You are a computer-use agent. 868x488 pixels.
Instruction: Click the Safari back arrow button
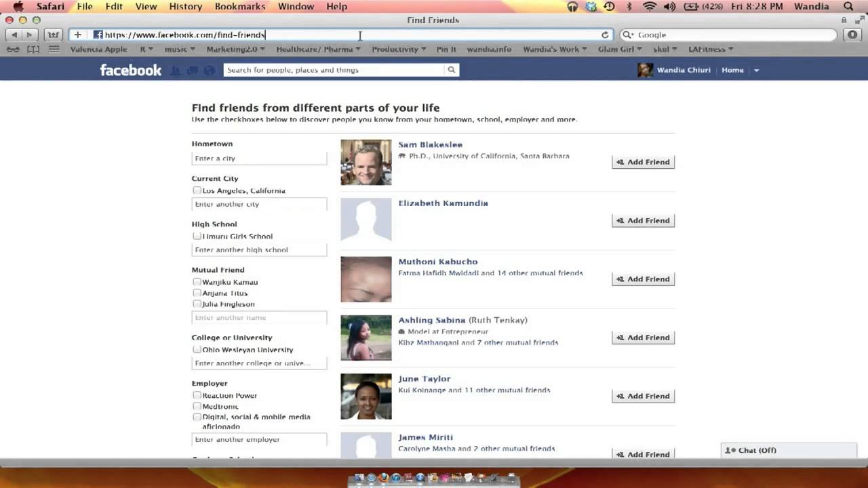pos(15,35)
